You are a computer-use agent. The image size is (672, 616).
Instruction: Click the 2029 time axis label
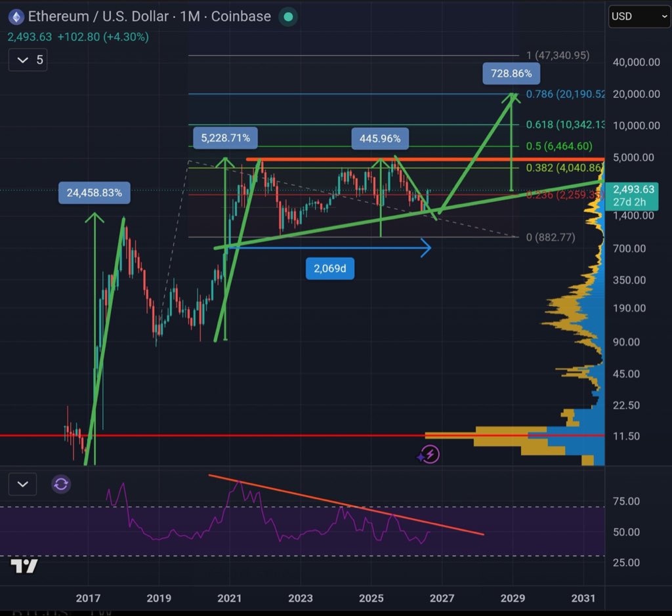point(513,598)
